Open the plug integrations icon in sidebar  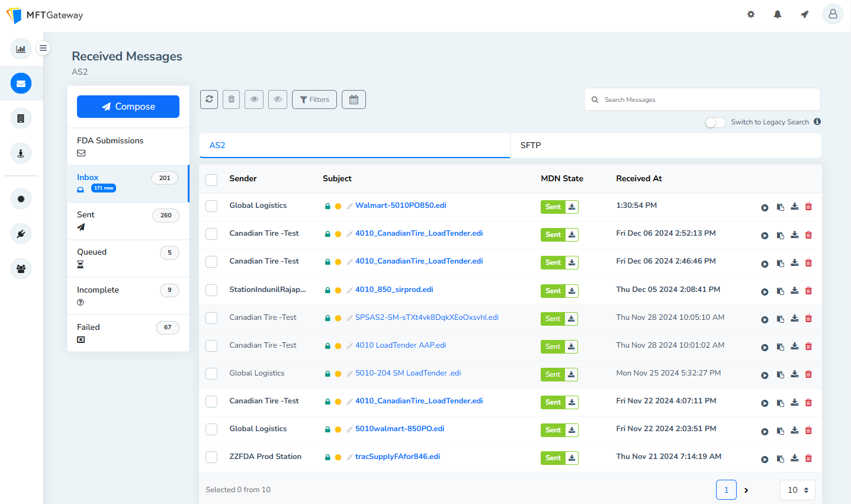point(21,234)
